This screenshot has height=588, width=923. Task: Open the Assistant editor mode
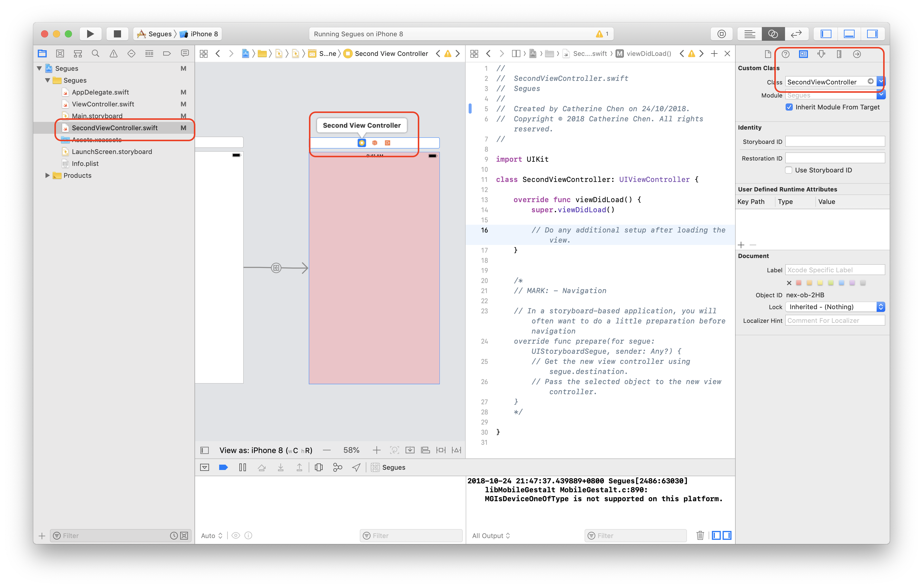coord(773,34)
